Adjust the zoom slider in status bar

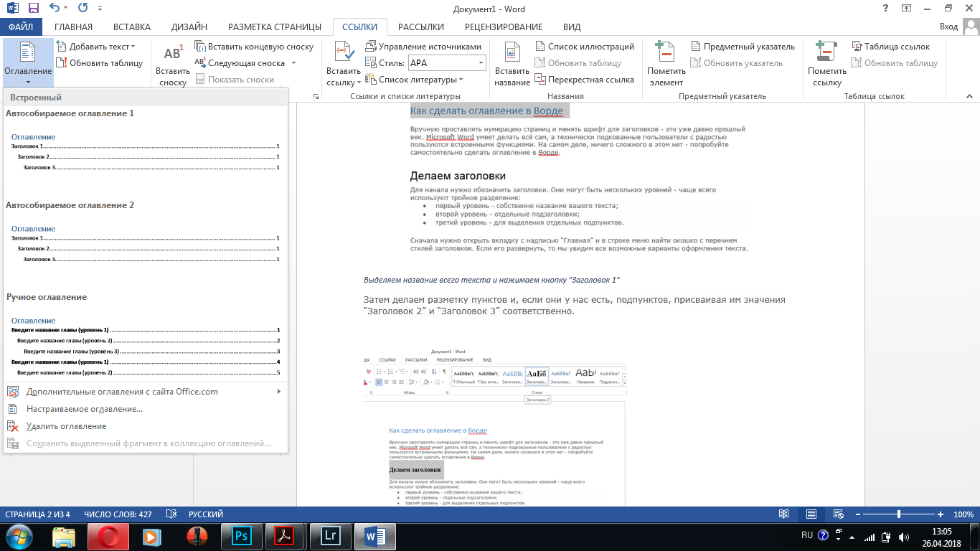click(899, 514)
